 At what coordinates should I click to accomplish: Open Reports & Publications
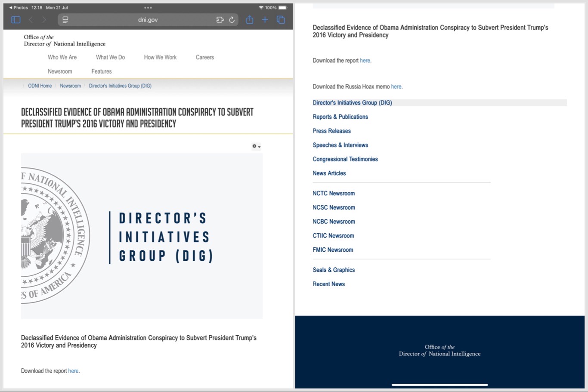tap(340, 117)
